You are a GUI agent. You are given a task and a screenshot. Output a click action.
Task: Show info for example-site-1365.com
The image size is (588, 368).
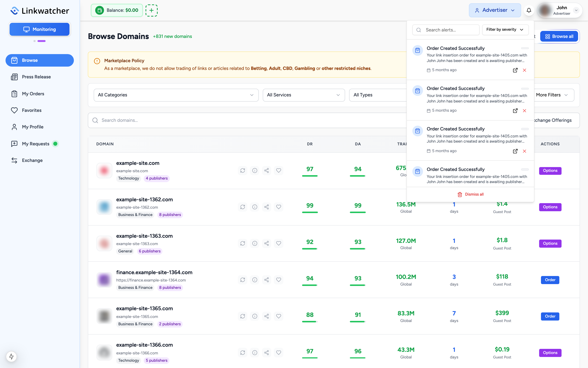pyautogui.click(x=255, y=316)
